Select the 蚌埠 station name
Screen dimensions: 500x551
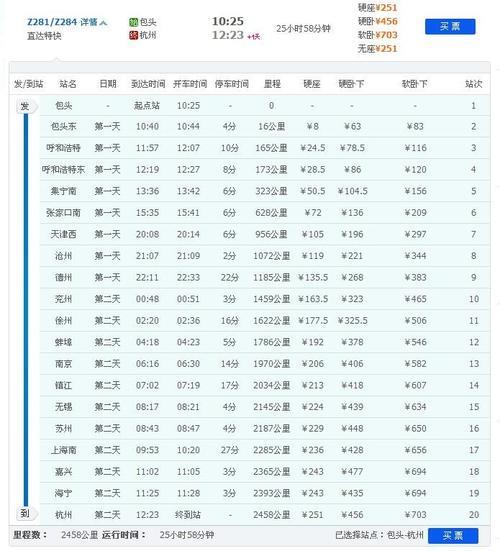(63, 342)
